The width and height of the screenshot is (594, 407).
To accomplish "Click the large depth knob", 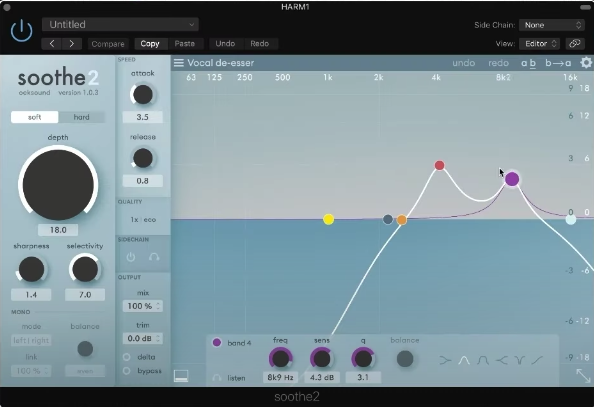I will (58, 185).
